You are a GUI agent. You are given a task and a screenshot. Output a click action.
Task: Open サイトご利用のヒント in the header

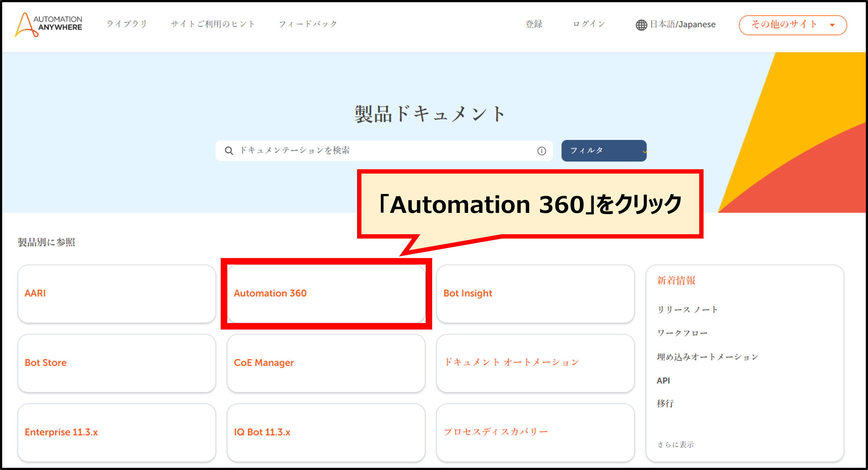pos(213,24)
